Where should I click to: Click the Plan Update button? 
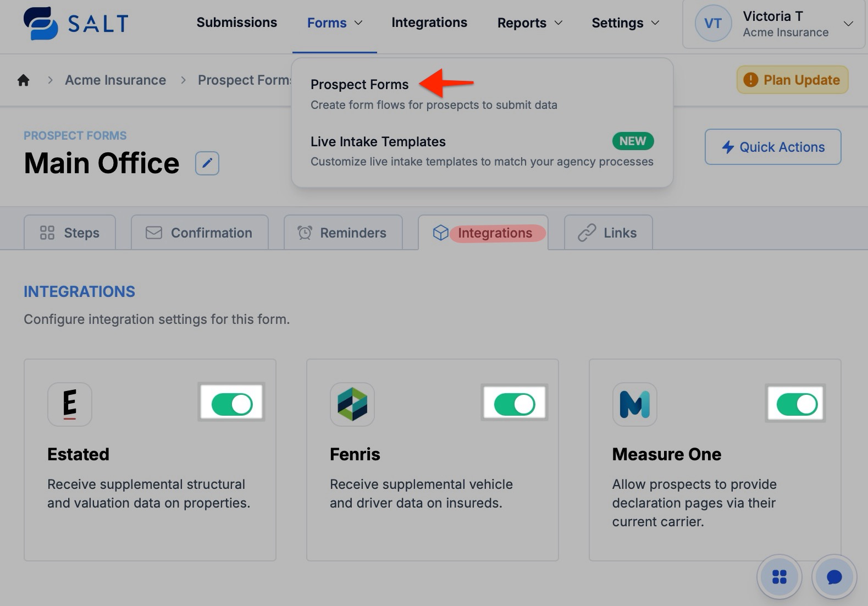tap(792, 80)
